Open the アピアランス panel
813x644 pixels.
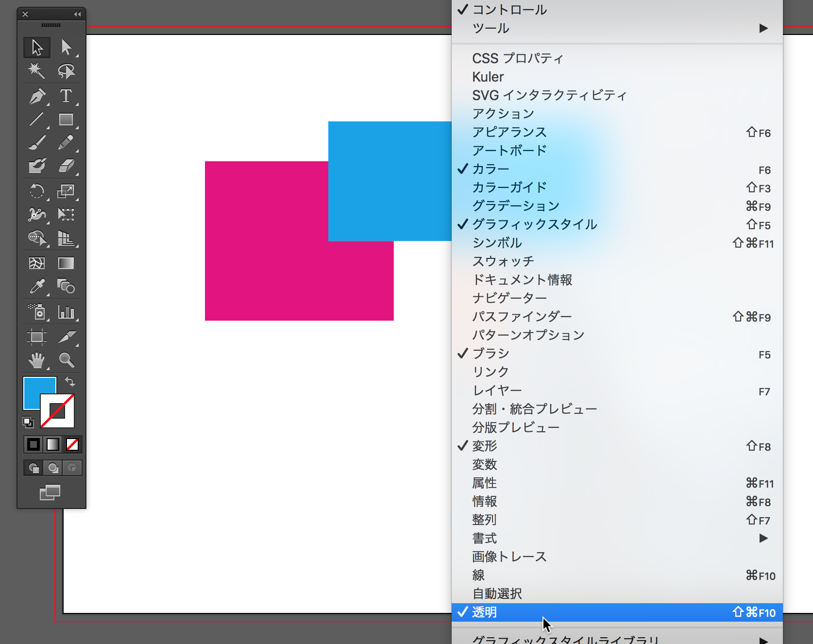pos(617,132)
